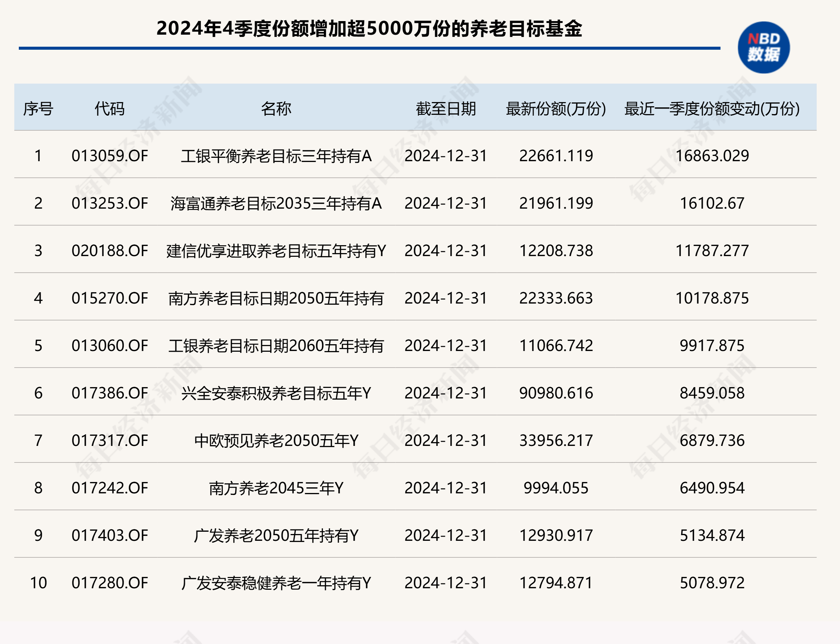Click quarterly change value 9917.875
840x644 pixels.
click(712, 346)
